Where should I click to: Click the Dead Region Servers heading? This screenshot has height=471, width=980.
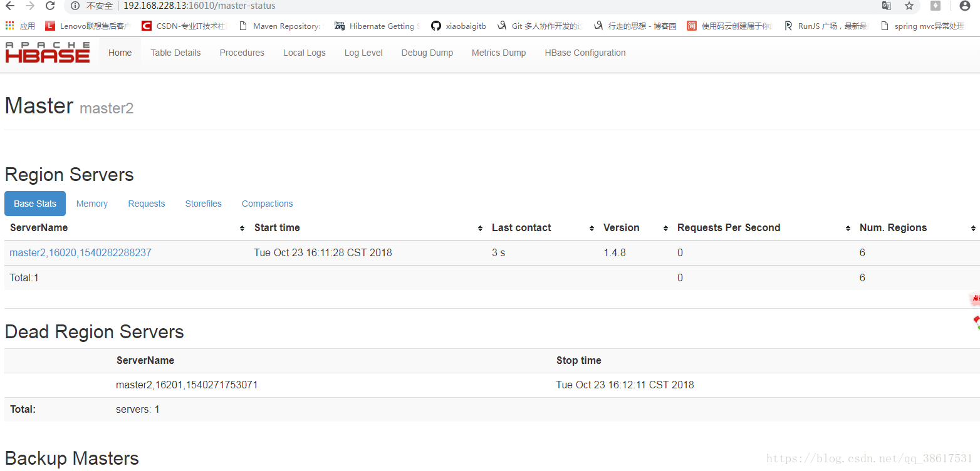point(94,331)
